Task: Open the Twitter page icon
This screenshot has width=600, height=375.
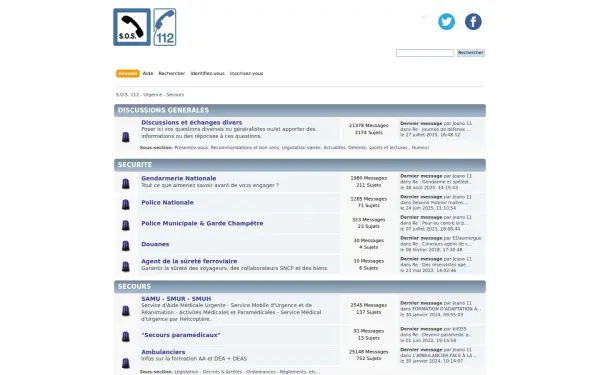Action: point(447,21)
